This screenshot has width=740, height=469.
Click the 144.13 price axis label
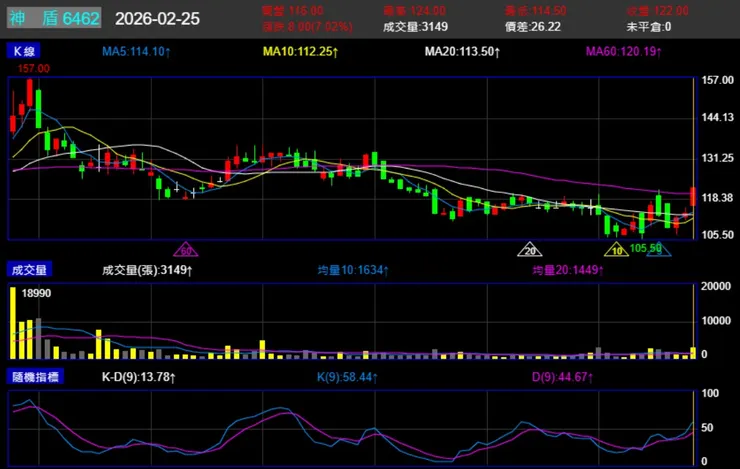[717, 117]
